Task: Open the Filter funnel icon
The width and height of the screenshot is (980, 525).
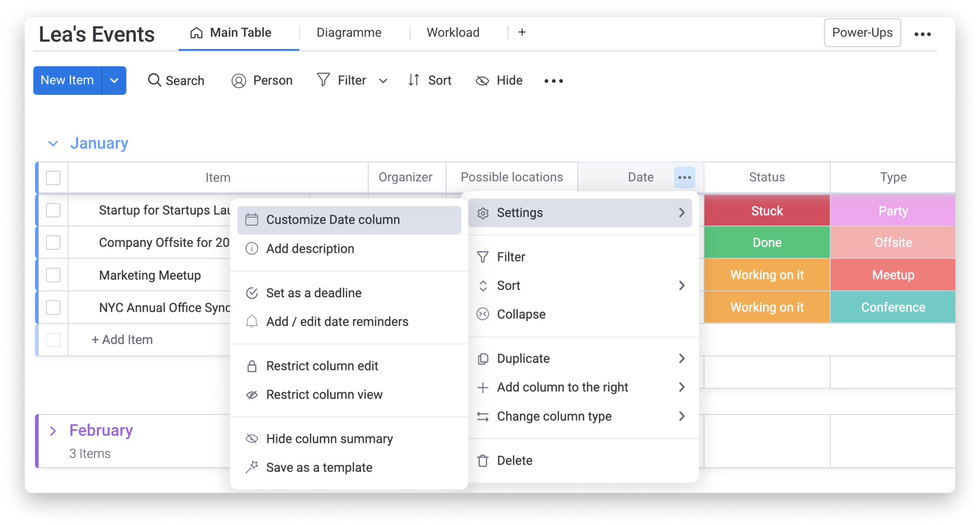Action: tap(323, 80)
